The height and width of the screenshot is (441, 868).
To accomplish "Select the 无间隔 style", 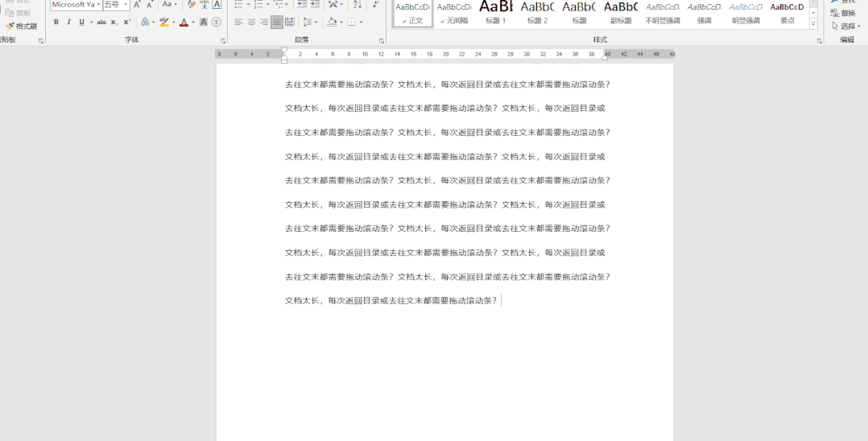I will [x=454, y=14].
